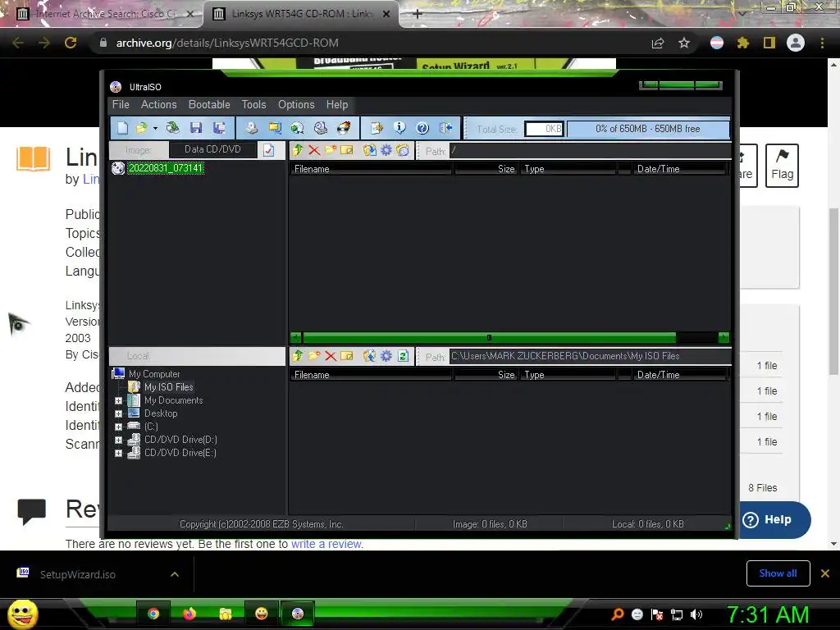Open the Actions menu
Viewport: 840px width, 630px height.
click(x=158, y=104)
